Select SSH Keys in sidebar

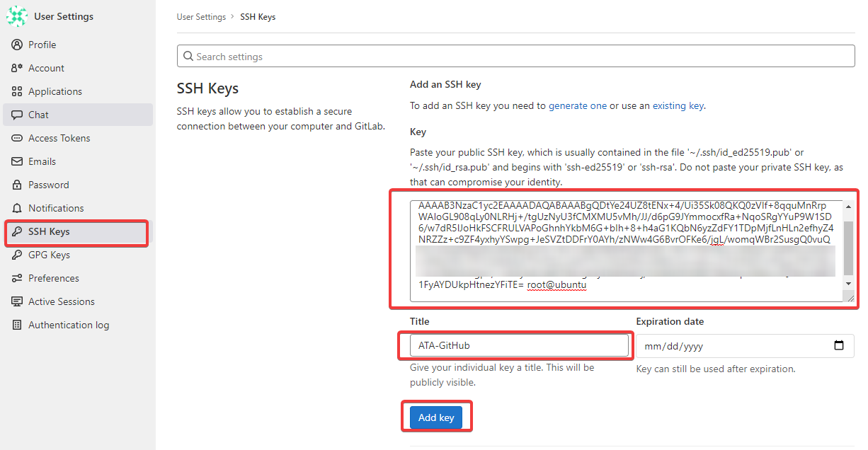pyautogui.click(x=78, y=231)
